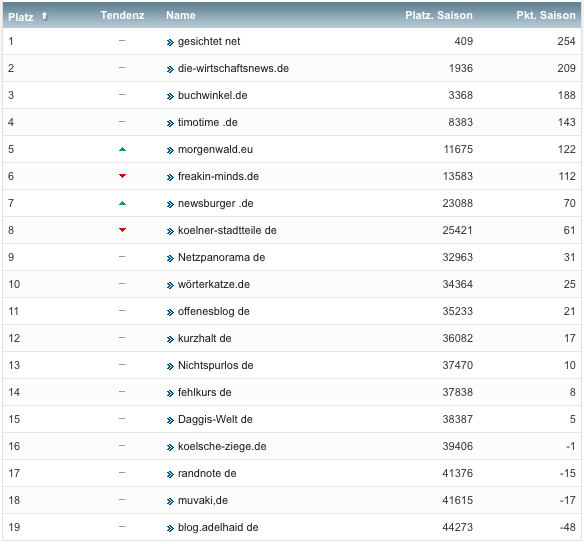Screen dimensions: 584x544
Task: Click the double-arrow icon before newsburger .de
Action: tap(170, 204)
